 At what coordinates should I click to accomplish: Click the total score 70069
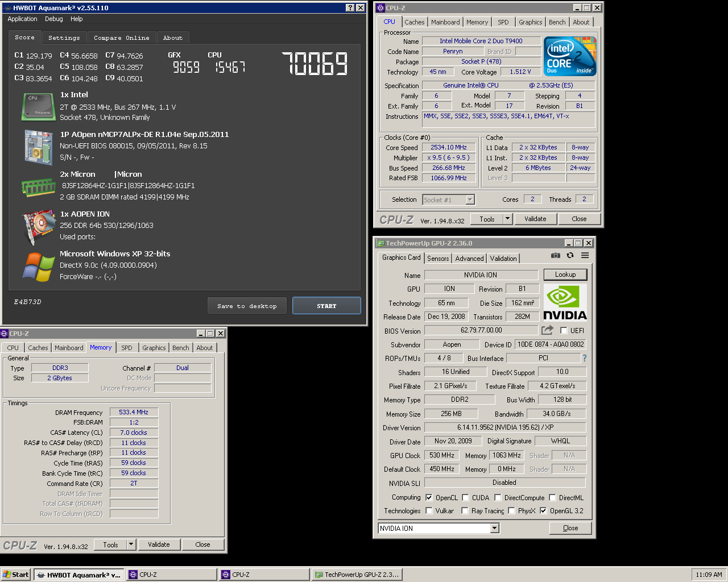click(315, 63)
